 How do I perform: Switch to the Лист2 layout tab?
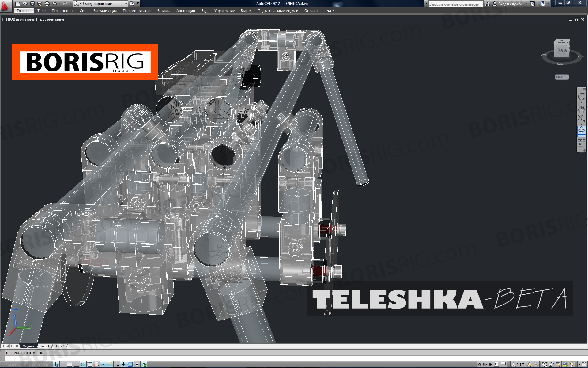[59, 346]
